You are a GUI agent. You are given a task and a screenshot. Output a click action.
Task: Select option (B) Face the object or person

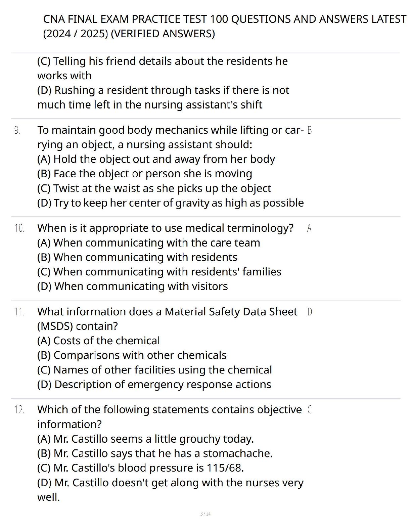click(144, 174)
